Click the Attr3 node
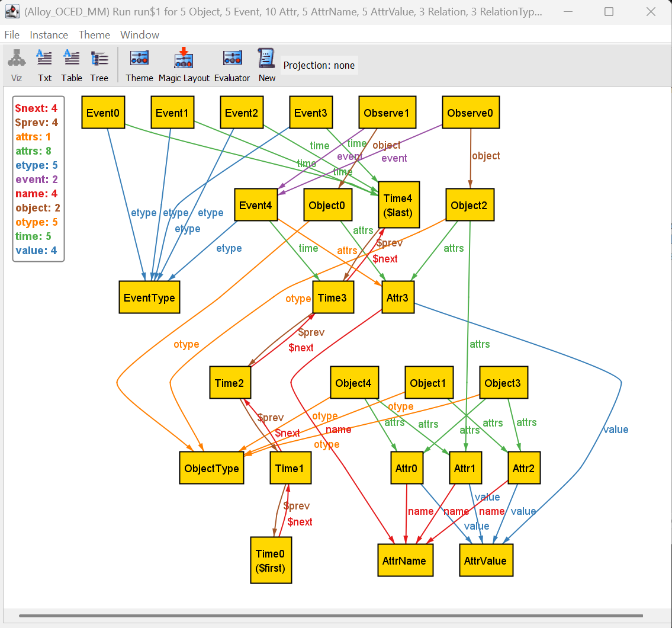 (x=397, y=297)
